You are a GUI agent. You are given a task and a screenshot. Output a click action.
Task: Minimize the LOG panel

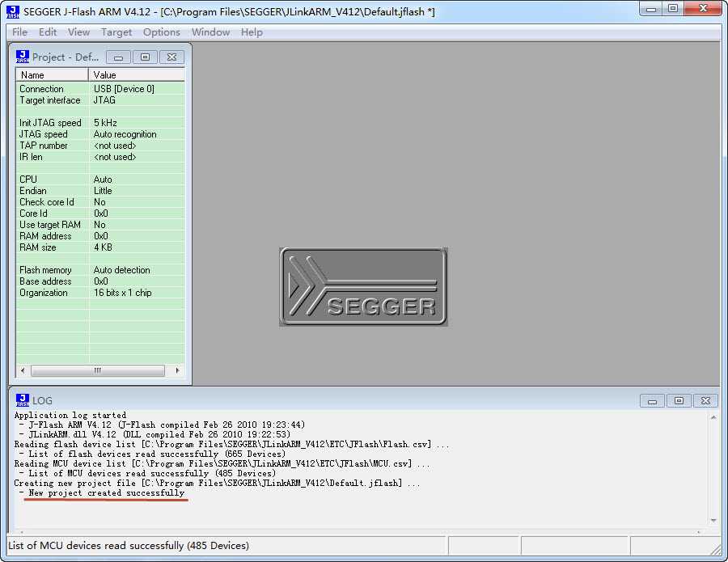[652, 400]
